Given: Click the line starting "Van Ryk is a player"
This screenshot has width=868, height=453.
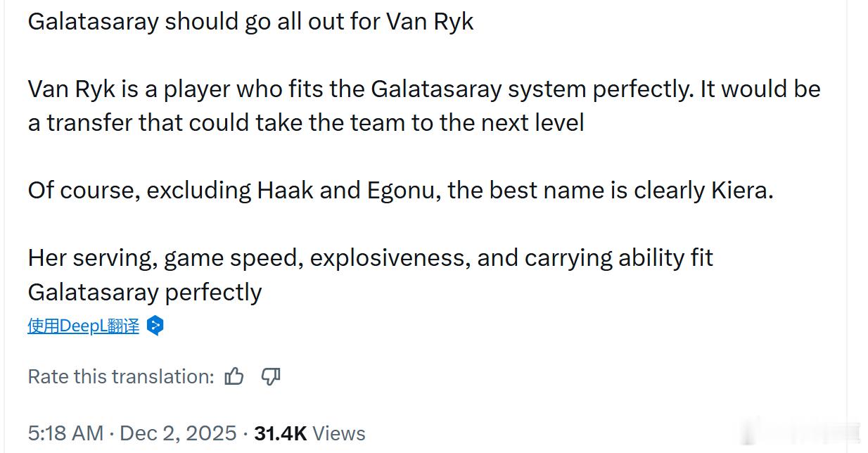Looking at the screenshot, I should coord(423,89).
